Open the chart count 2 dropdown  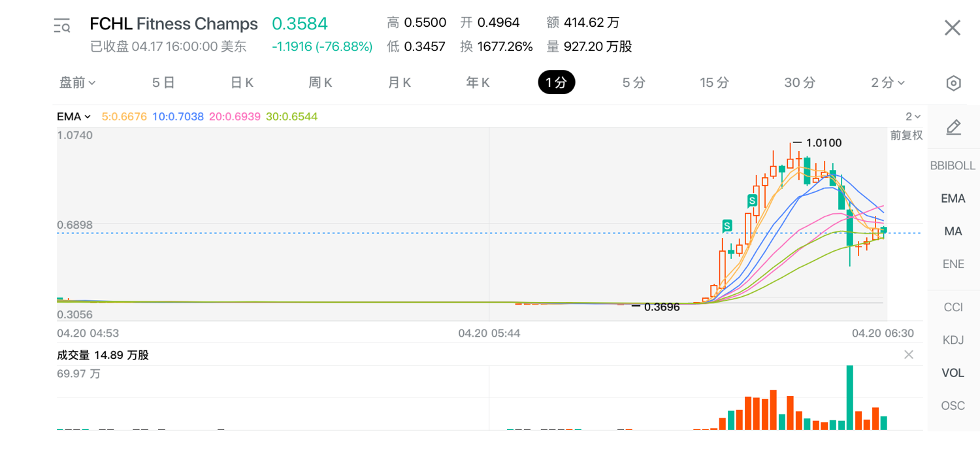tap(913, 117)
